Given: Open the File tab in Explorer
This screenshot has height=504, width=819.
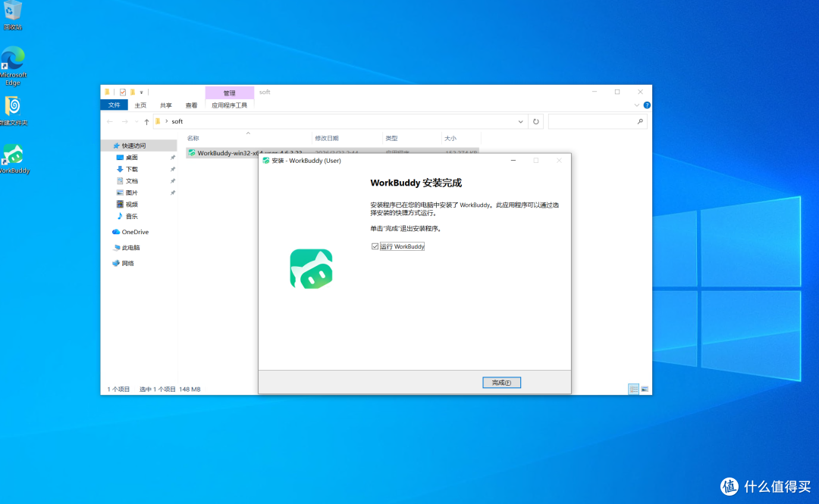Looking at the screenshot, I should (x=114, y=105).
